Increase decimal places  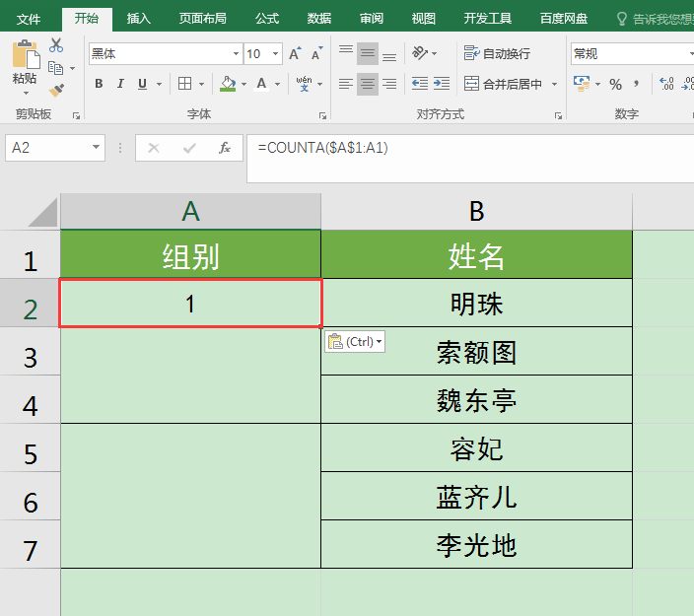(x=666, y=84)
